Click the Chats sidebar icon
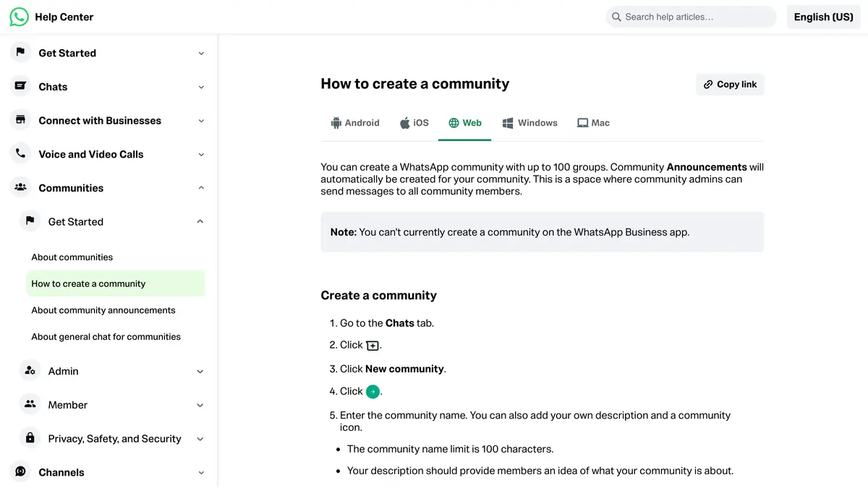This screenshot has height=488, width=868. 20,86
